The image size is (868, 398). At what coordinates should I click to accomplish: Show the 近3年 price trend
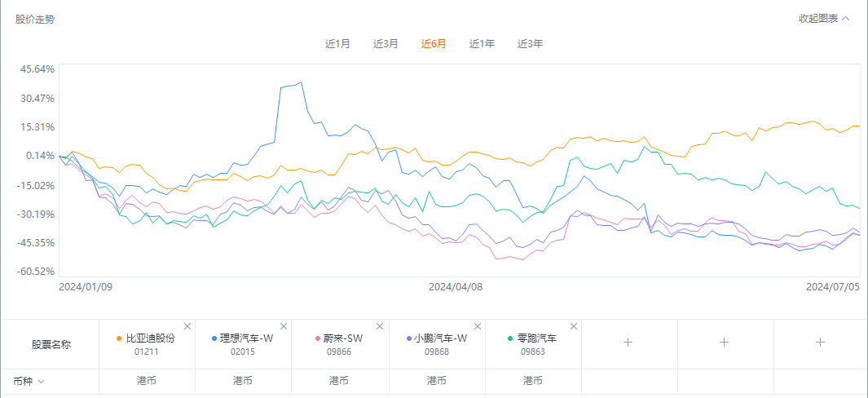tap(530, 44)
